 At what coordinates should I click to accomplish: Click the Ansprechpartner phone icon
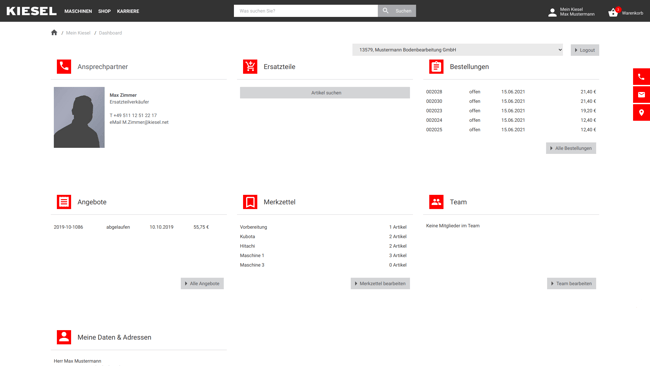tap(64, 66)
